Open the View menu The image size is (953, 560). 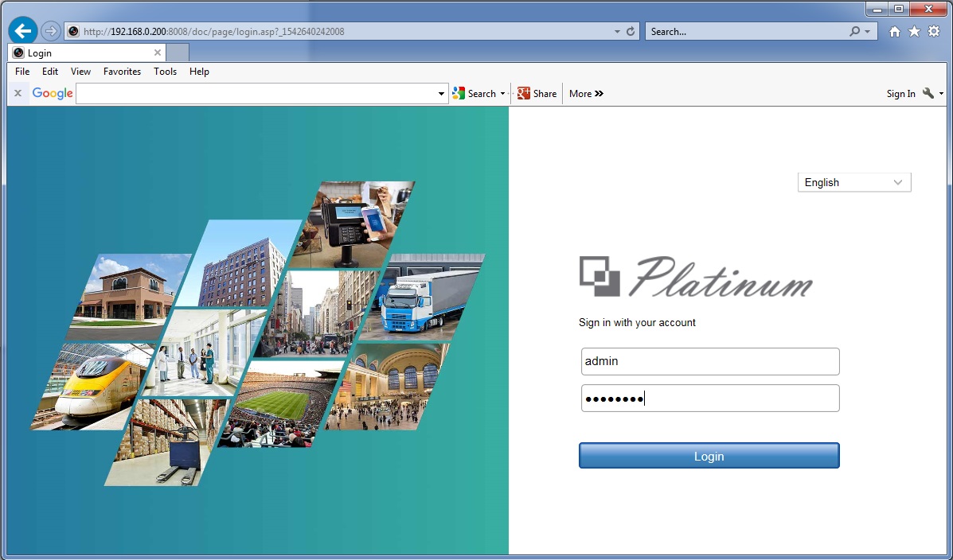[81, 72]
